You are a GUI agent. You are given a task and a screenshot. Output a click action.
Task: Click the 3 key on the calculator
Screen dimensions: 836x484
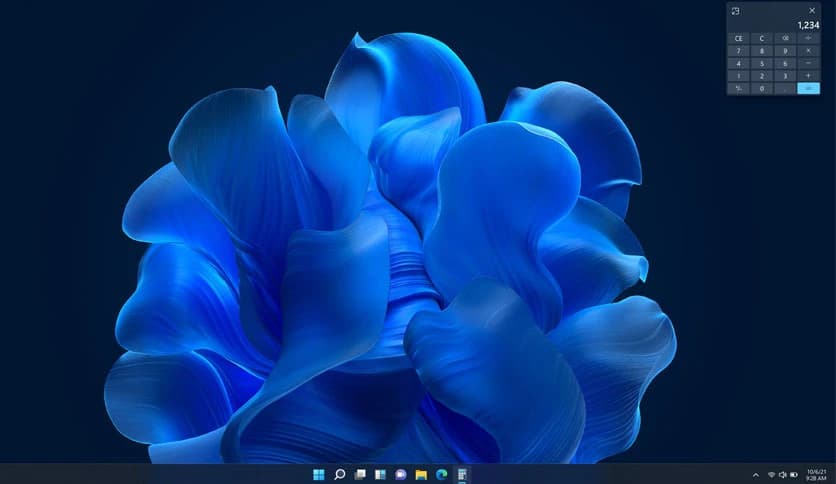tap(785, 76)
